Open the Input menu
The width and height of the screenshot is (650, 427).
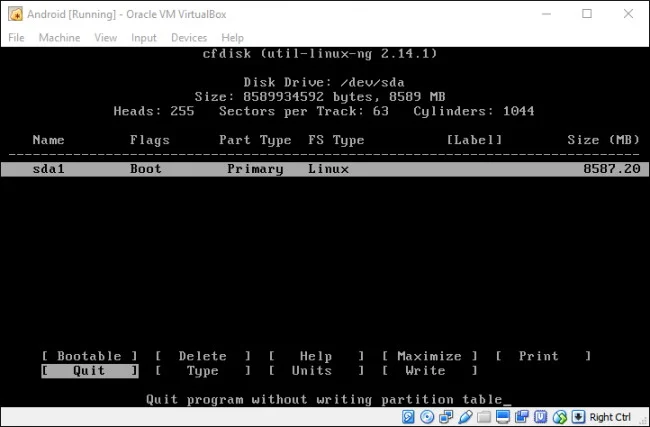(x=144, y=38)
